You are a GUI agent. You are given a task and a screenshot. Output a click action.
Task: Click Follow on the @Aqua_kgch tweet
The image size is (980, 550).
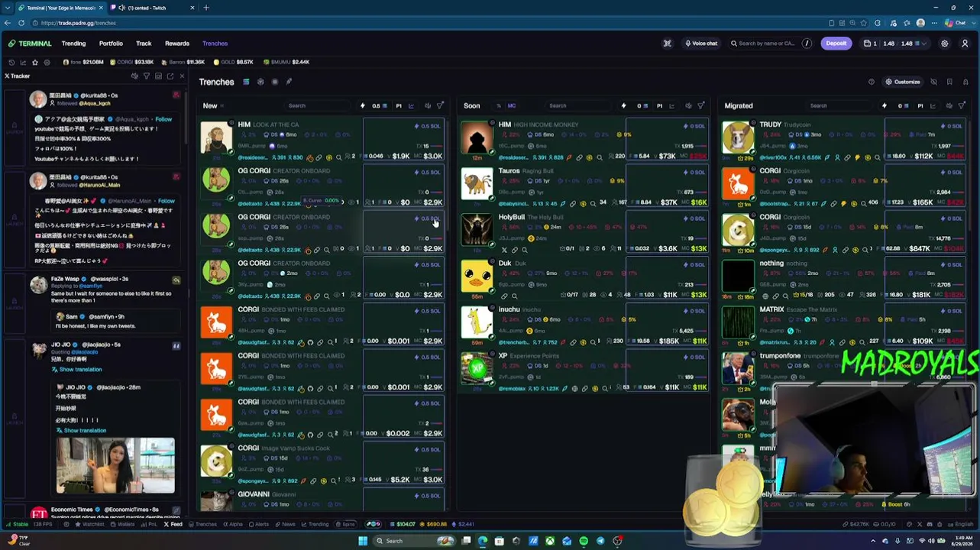(163, 119)
